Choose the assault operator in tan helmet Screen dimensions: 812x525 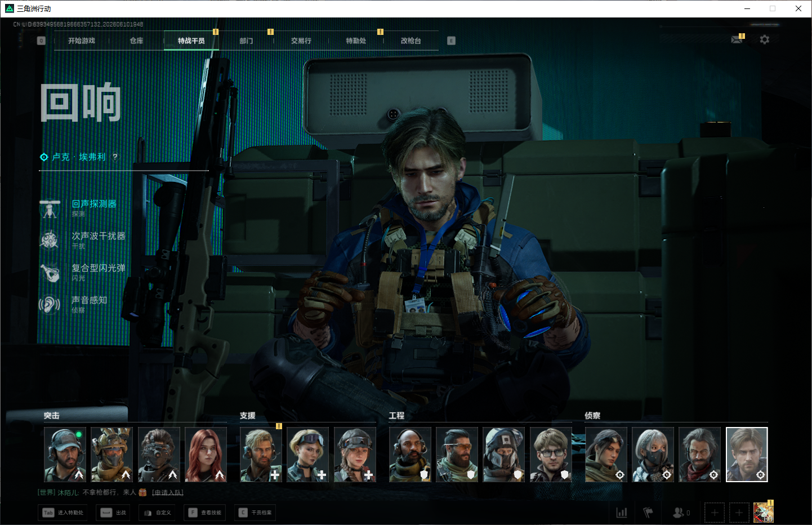coord(111,454)
